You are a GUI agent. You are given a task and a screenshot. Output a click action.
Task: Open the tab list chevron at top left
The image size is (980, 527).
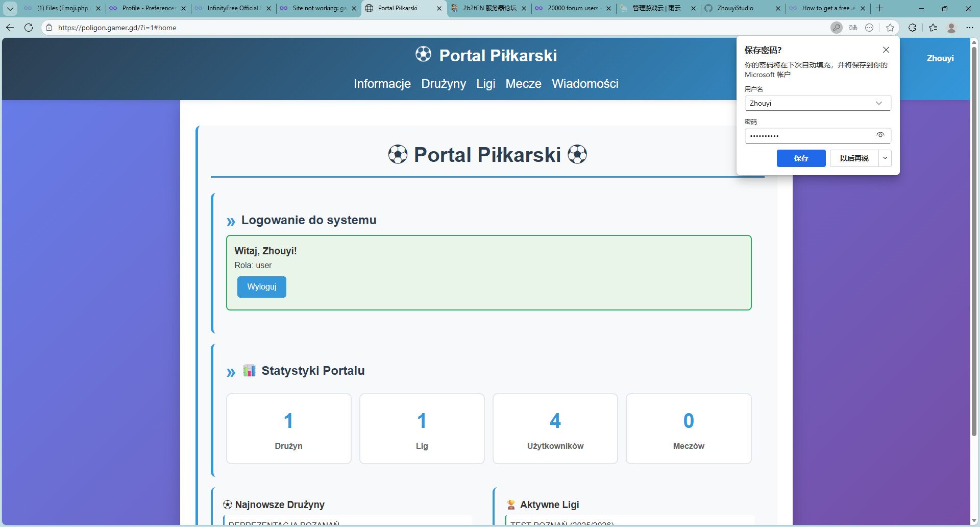[x=10, y=8]
